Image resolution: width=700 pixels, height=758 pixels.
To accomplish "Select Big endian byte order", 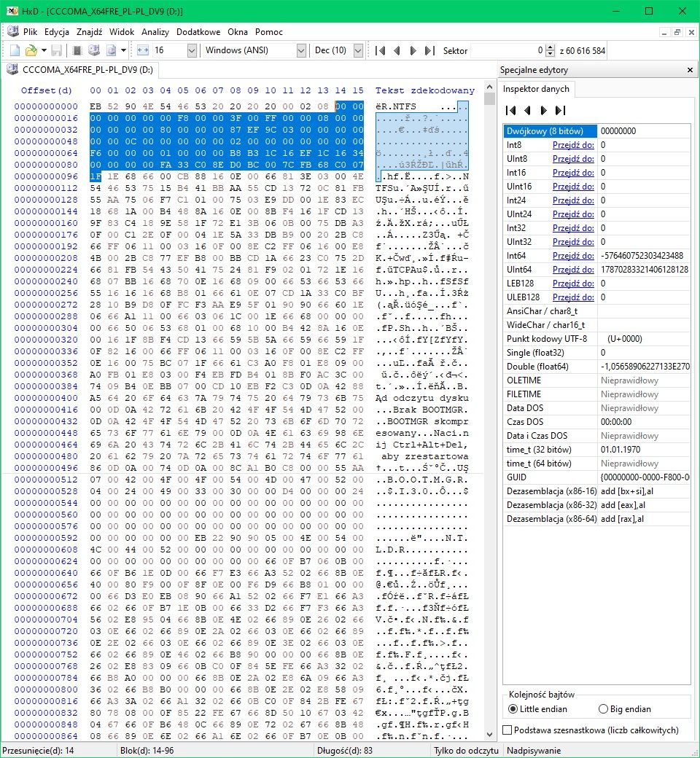I will tap(625, 708).
